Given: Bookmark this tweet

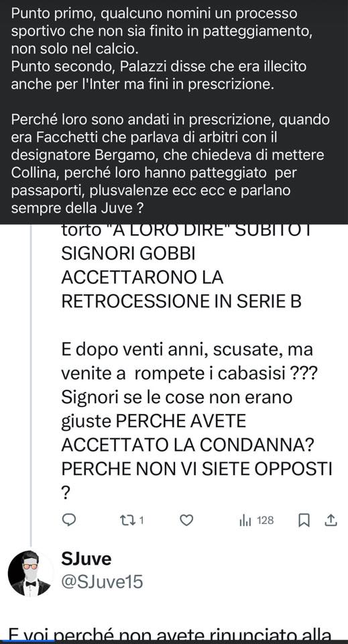Looking at the screenshot, I should coord(304,521).
